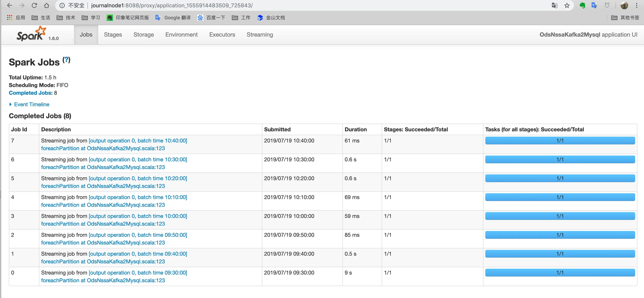Click the browser reload icon
This screenshot has height=298, width=644.
pos(34,5)
